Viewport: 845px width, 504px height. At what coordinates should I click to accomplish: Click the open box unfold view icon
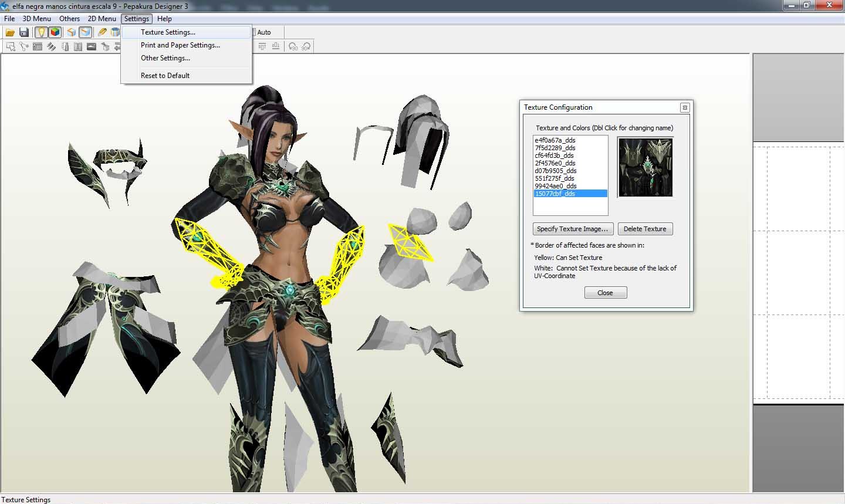pos(85,32)
